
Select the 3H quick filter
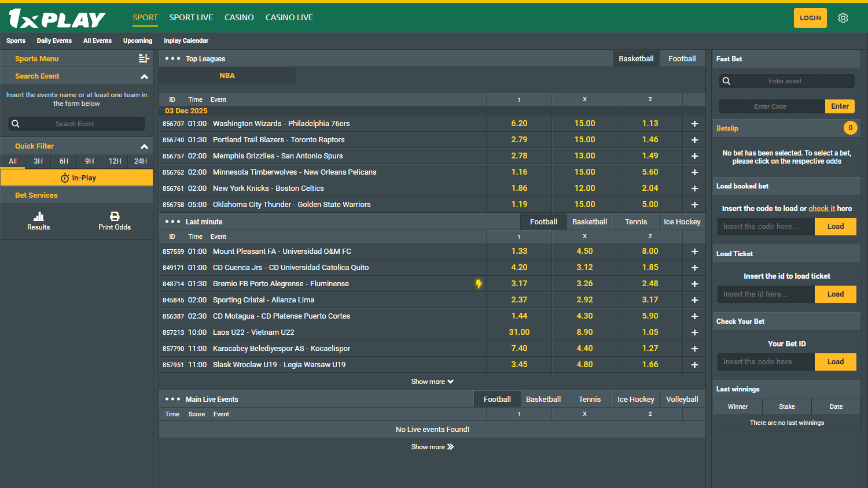[38, 161]
